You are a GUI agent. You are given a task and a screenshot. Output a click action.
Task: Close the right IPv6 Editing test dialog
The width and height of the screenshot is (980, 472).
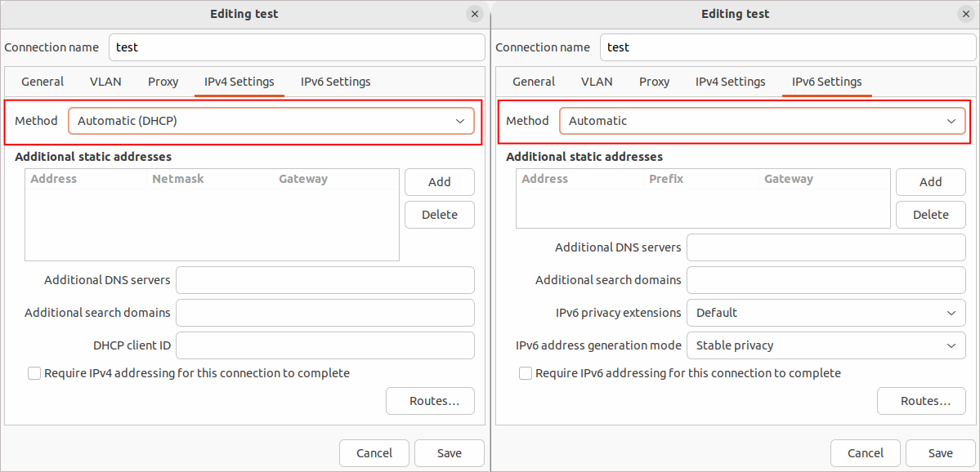pos(965,14)
